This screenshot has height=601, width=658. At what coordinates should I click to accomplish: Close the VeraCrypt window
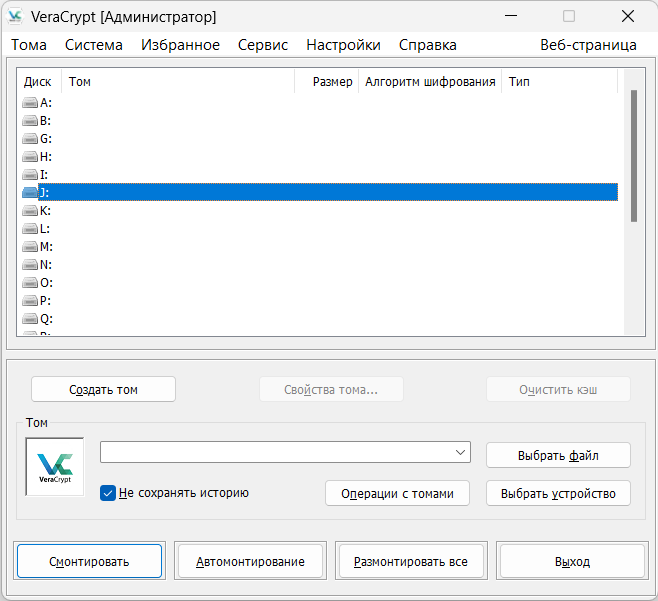628,16
